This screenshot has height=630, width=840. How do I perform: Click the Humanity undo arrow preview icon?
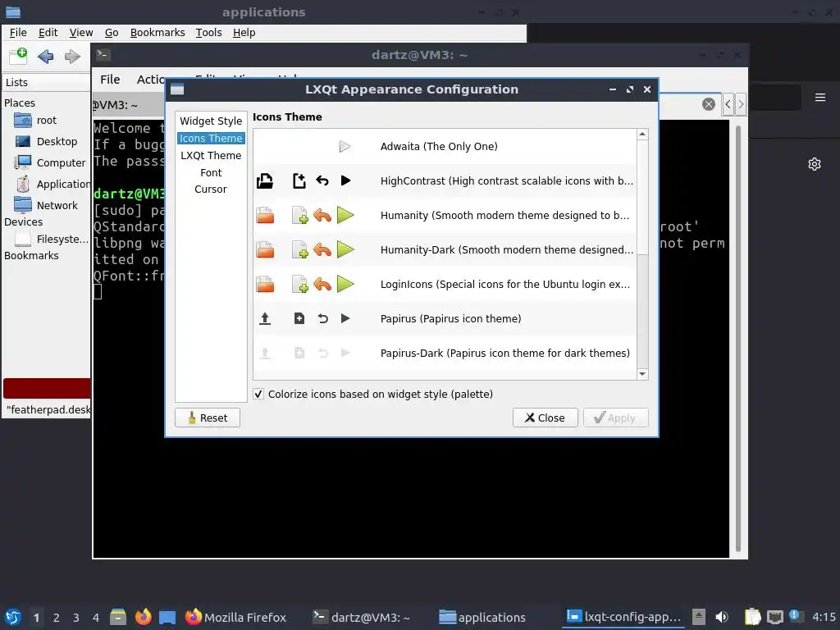click(x=322, y=216)
